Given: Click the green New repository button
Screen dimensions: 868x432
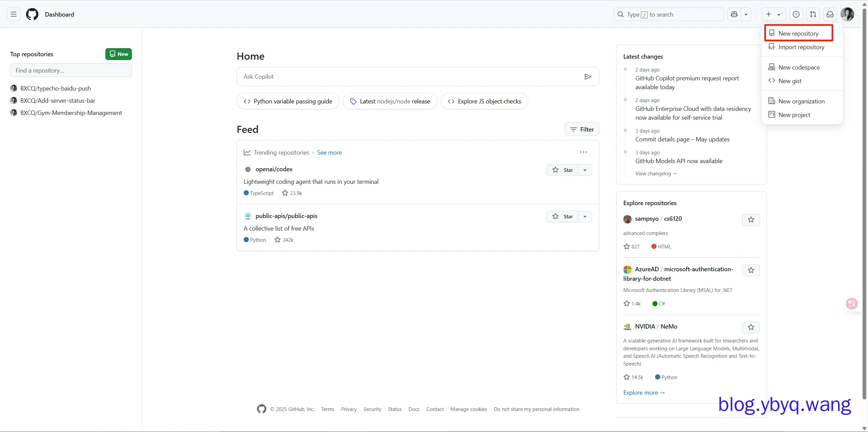Looking at the screenshot, I should click(x=119, y=54).
